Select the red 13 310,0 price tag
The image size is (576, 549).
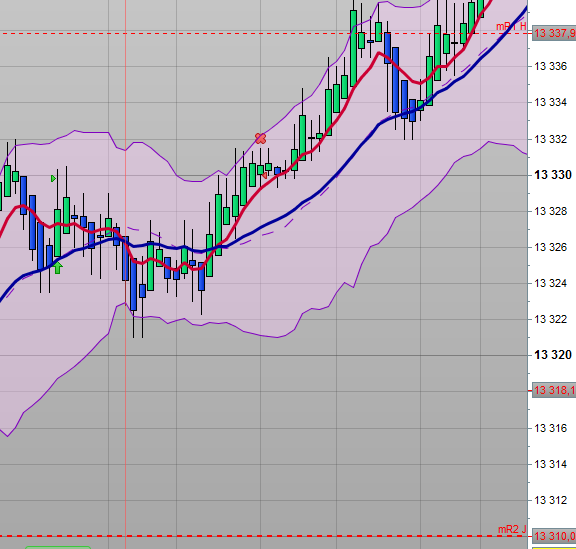point(554,536)
